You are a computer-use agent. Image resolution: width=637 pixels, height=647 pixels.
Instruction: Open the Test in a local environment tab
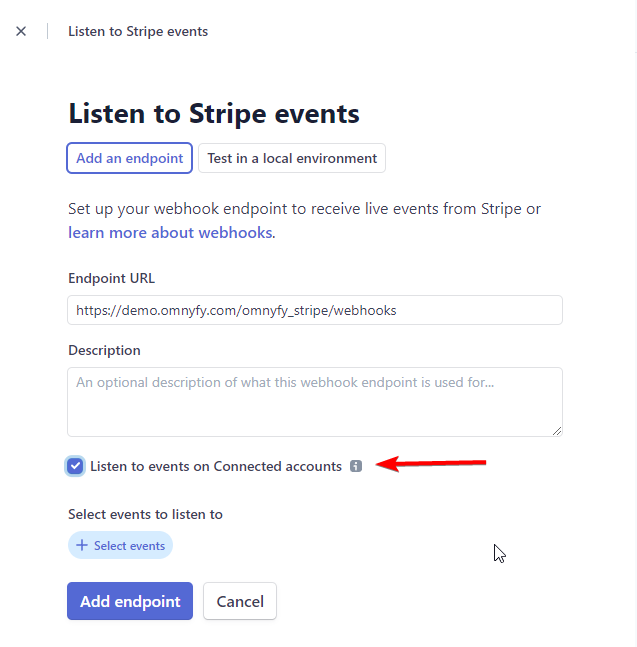point(292,158)
